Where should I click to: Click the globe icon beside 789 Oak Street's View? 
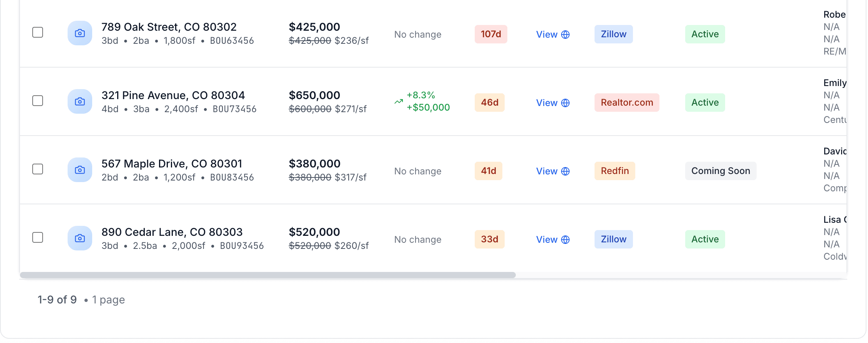(565, 34)
